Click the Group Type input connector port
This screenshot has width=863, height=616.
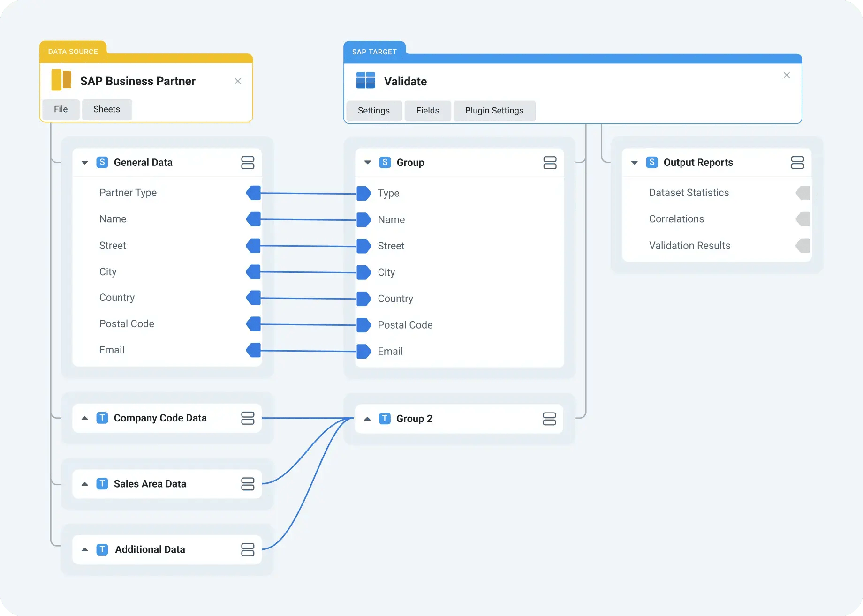pyautogui.click(x=363, y=193)
